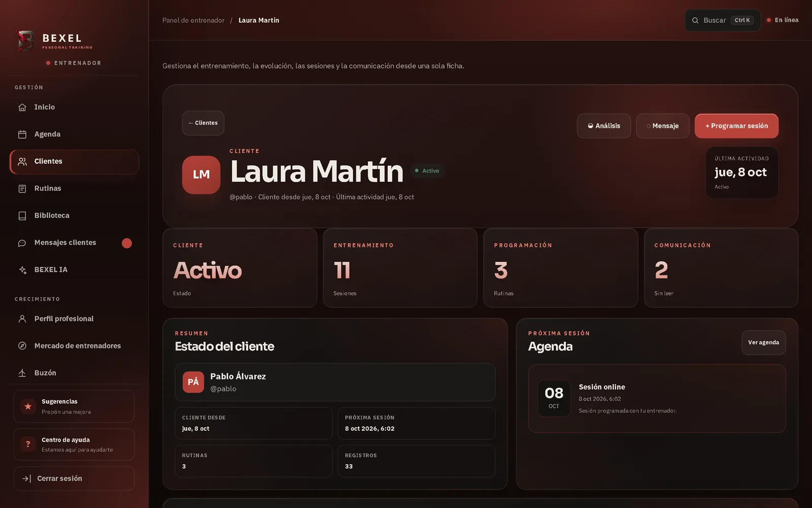
Task: Click Cerrar sesión to log out
Action: click(74, 479)
